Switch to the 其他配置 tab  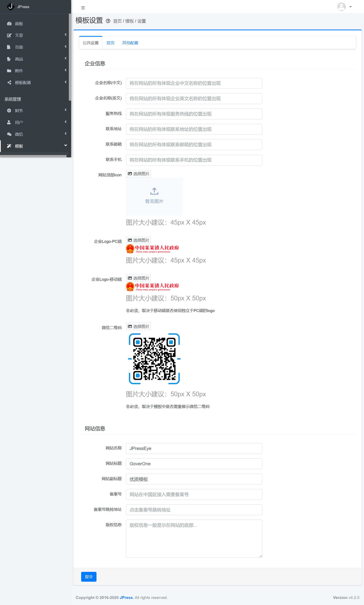click(130, 43)
